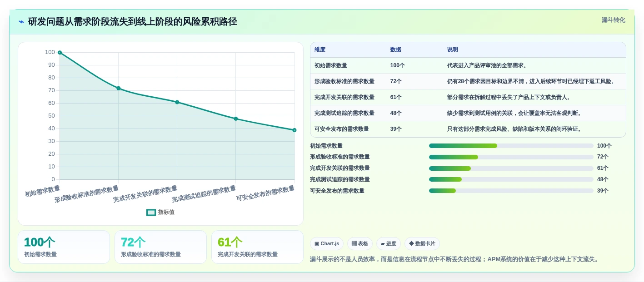Viewport: 644px width, 282px height.
Task: Click the chart data point at 48
Action: tap(235, 119)
